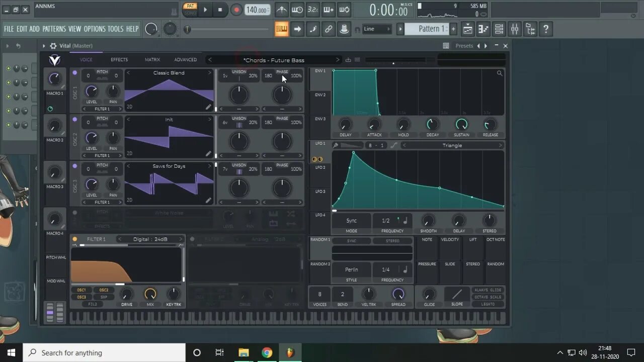The width and height of the screenshot is (644, 362).
Task: Expand the Vital plugin window menu arrow
Action: (44, 46)
